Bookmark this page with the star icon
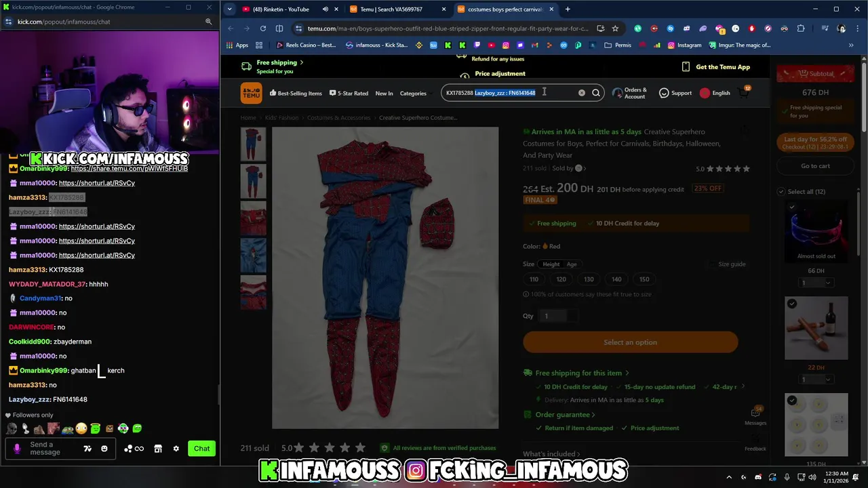 (x=615, y=28)
